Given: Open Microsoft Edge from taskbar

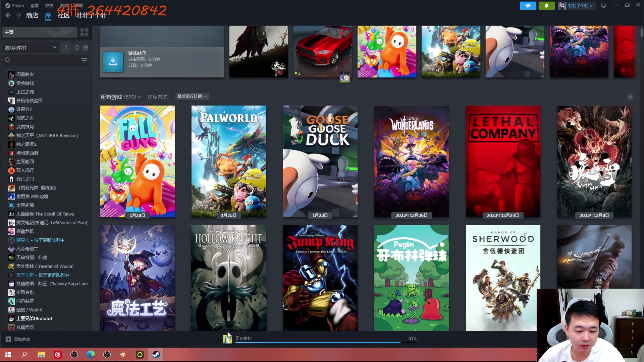Looking at the screenshot, I should click(x=91, y=355).
